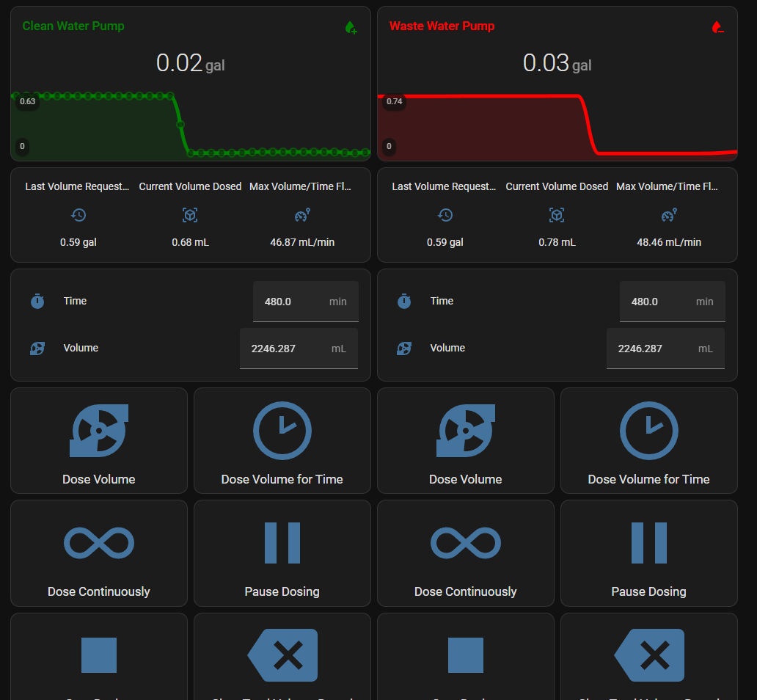757x700 pixels.
Task: Select Clean Water Pump's Current Volume Dosed cube icon
Action: click(190, 215)
